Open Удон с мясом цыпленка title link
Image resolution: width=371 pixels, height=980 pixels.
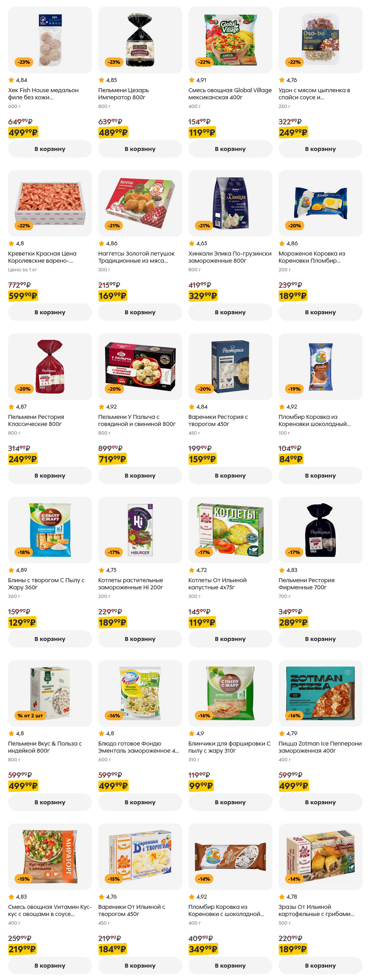click(314, 94)
